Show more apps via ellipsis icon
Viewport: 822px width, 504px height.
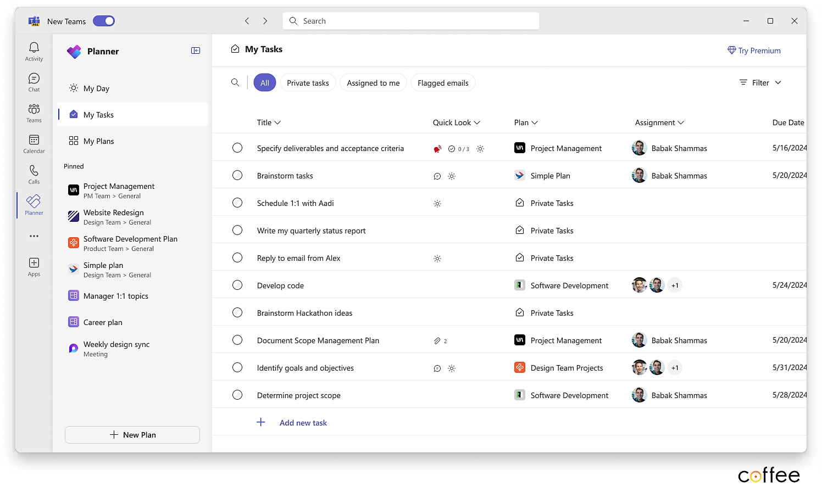click(34, 236)
